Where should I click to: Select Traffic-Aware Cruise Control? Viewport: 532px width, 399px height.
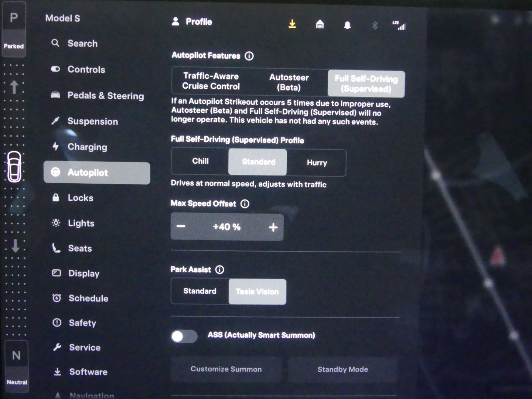tap(211, 81)
